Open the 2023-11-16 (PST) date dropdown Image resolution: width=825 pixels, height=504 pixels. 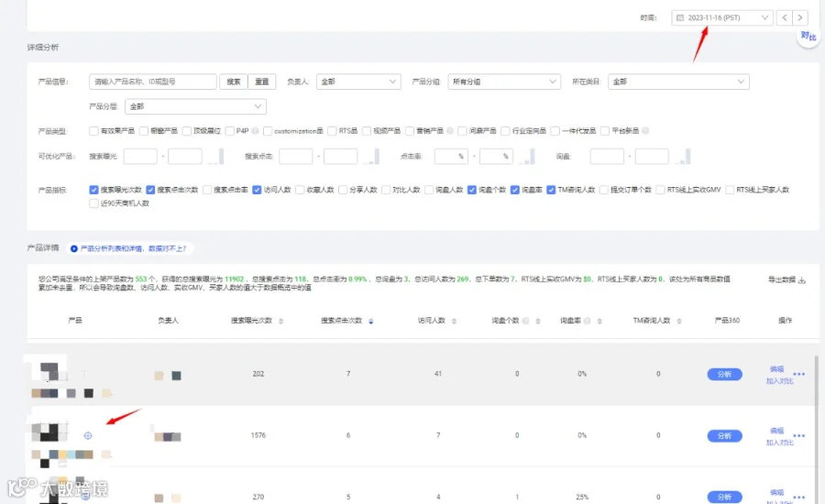point(722,17)
